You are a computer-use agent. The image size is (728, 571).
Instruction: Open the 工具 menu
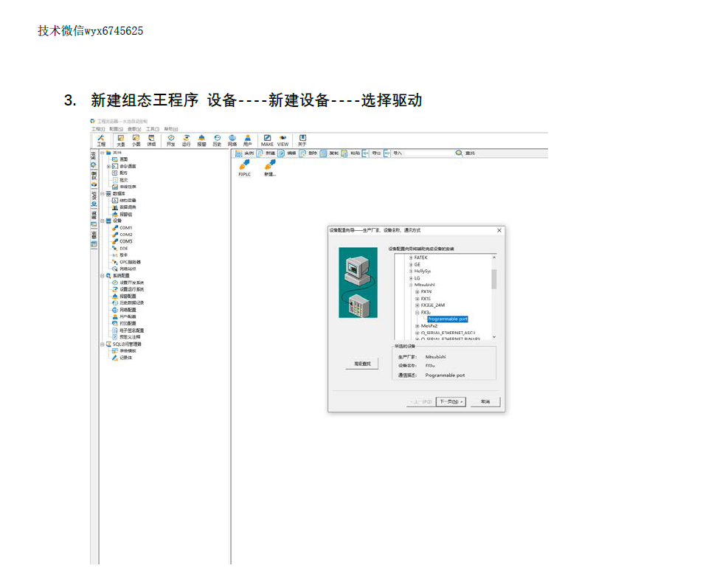pos(152,129)
